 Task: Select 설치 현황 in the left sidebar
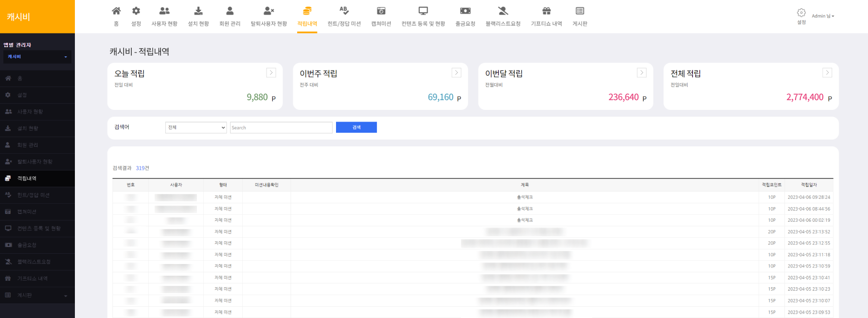click(x=37, y=128)
